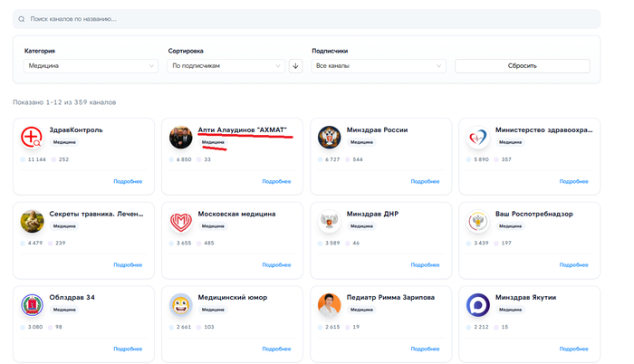Image resolution: width=634 pixels, height=364 pixels.
Task: Click Апти Алаудинов "АХМАТ" title
Action: (242, 129)
